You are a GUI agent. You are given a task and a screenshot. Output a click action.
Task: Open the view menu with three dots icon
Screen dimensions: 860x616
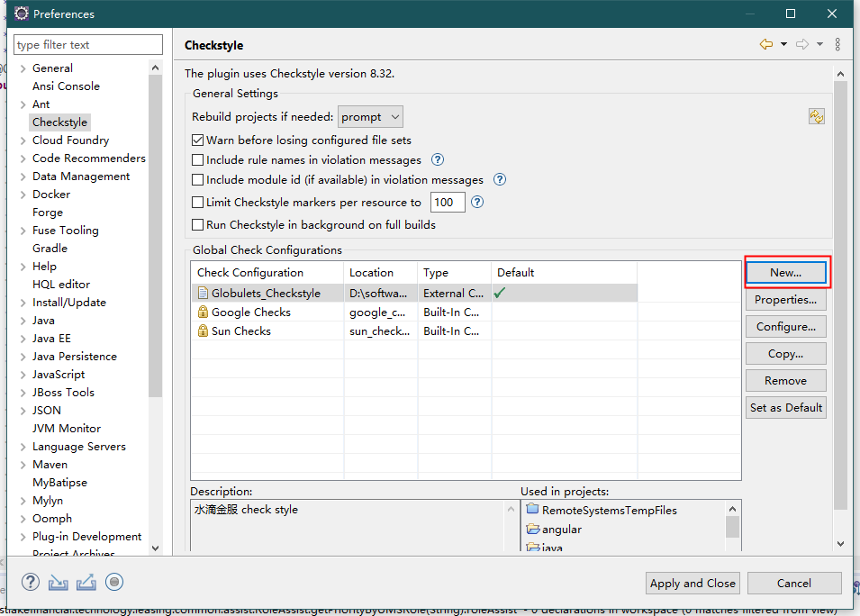pyautogui.click(x=837, y=44)
